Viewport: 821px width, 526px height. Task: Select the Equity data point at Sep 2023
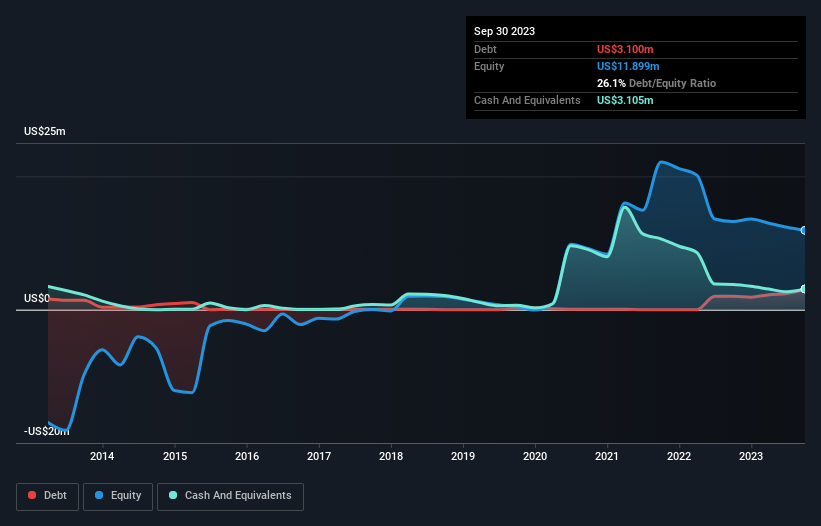[804, 230]
